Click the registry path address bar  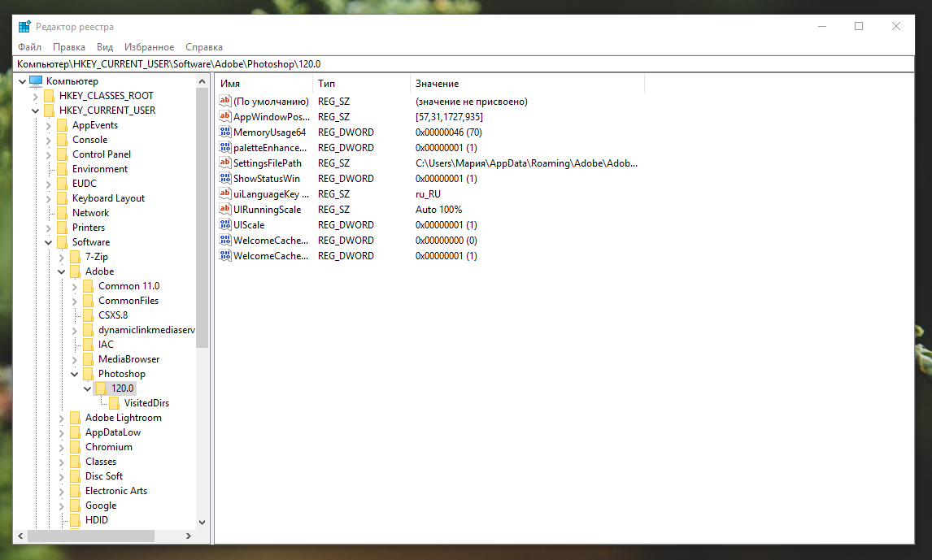(x=464, y=64)
